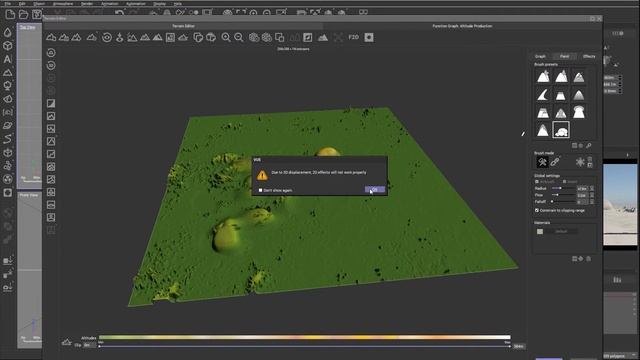Click the trash icon under Materials

tap(589, 259)
